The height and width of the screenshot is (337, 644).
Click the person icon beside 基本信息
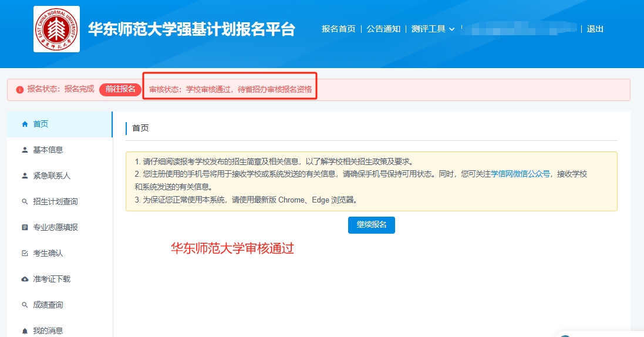(x=25, y=150)
